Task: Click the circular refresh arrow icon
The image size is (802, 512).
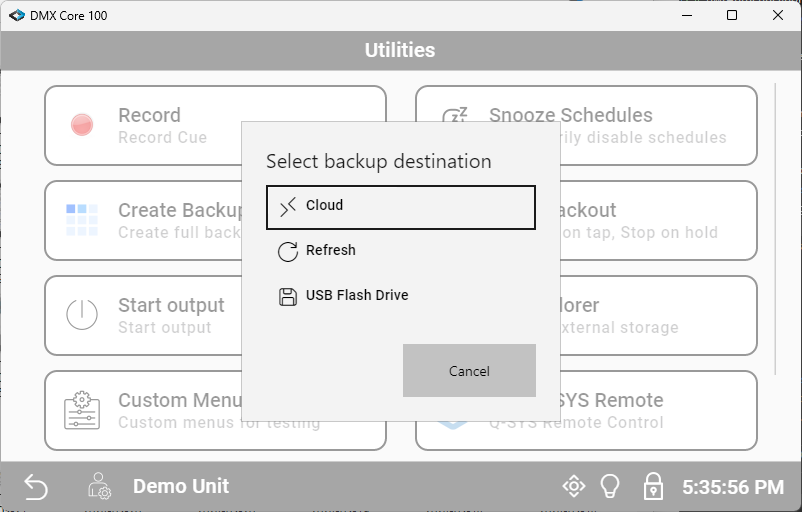Action: click(288, 251)
